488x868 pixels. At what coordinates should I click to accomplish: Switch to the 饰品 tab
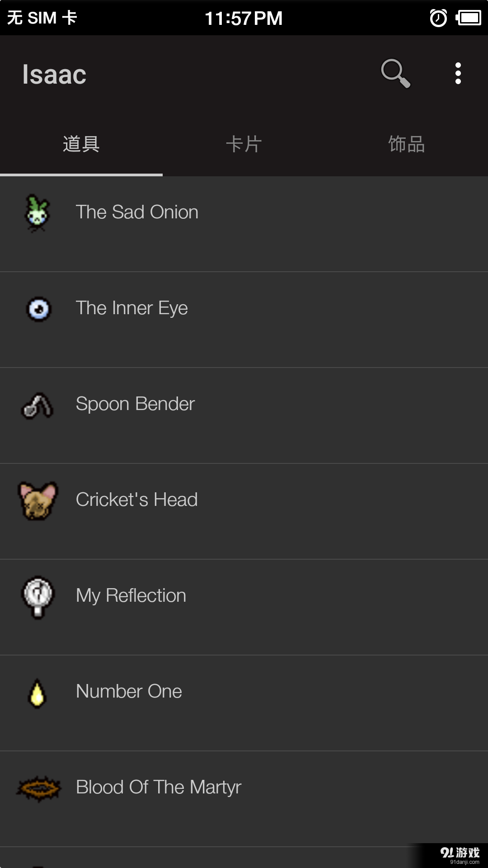coord(407,144)
